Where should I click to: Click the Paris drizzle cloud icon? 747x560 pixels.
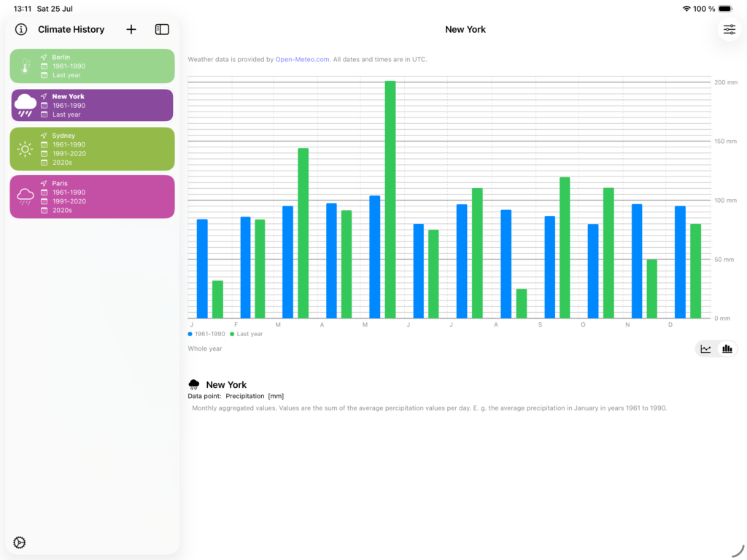tap(26, 196)
